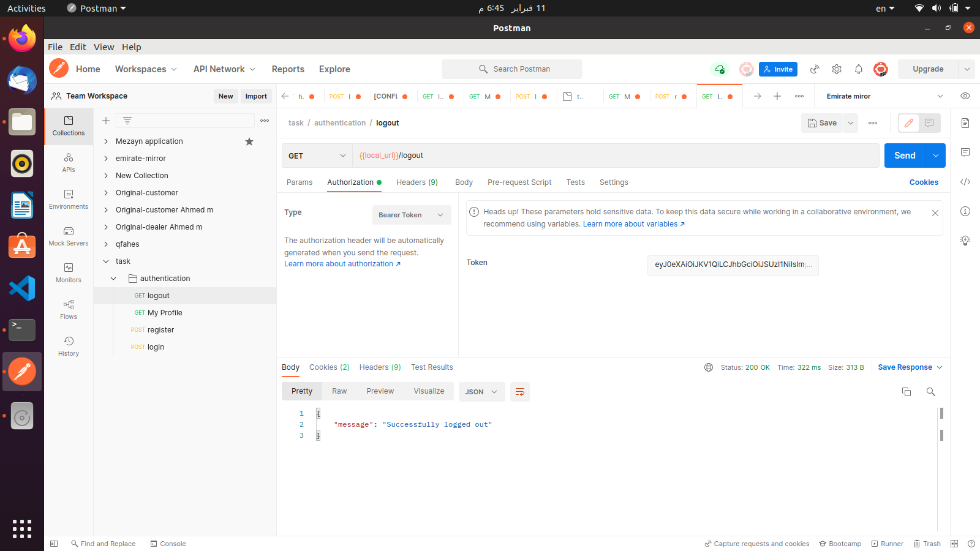Open the Mock Servers panel
This screenshot has height=551, width=980.
click(69, 236)
